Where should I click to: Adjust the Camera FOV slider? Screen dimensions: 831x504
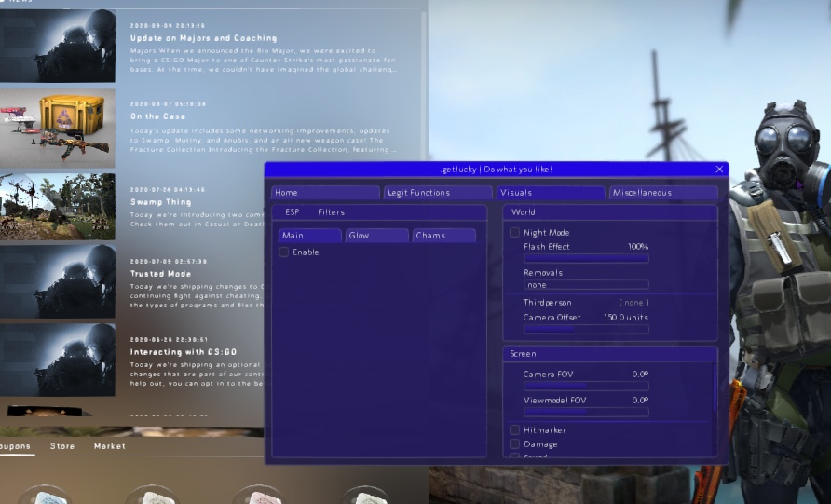(x=586, y=386)
